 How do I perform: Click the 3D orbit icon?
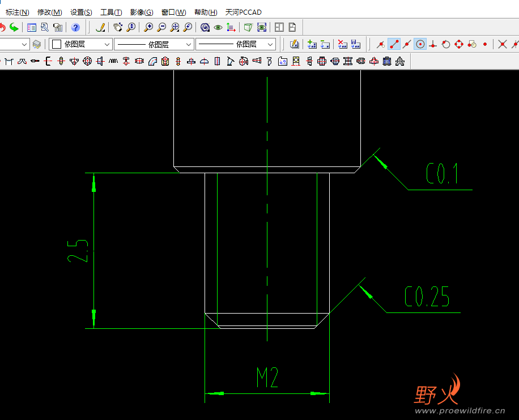coord(205,27)
